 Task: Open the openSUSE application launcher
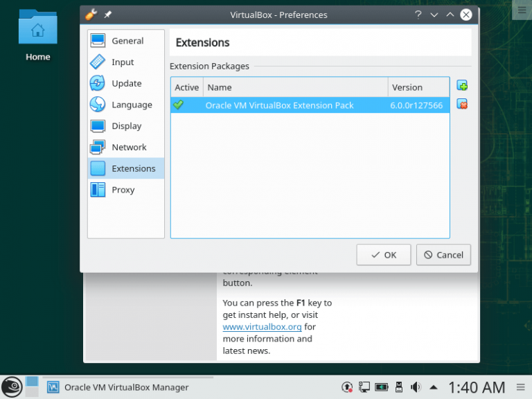coord(12,387)
